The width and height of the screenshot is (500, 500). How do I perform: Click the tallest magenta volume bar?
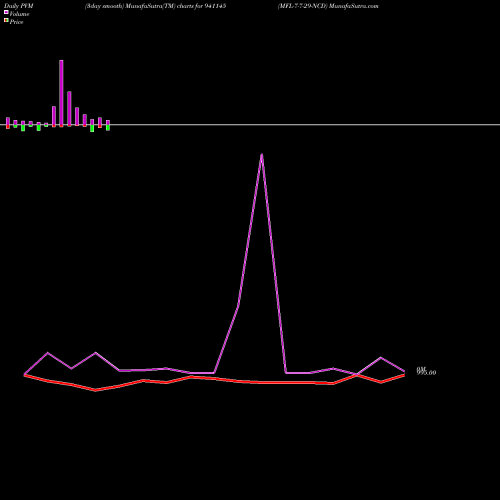point(61,93)
